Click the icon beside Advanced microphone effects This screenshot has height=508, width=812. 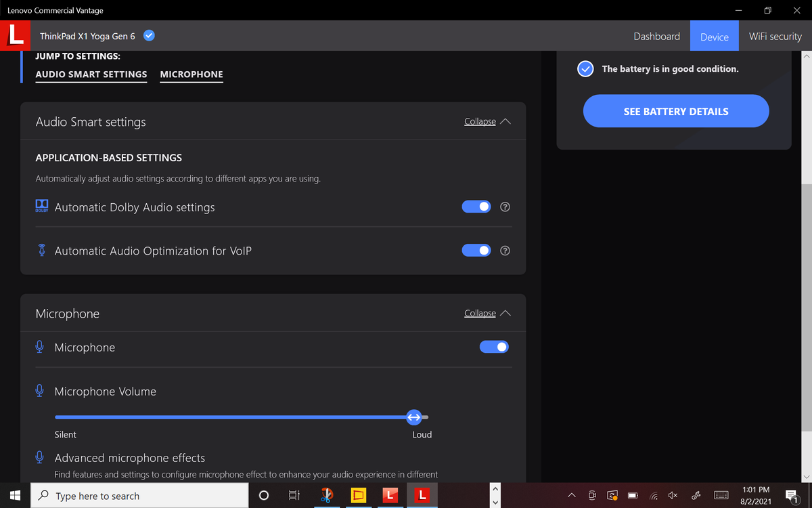pos(40,457)
